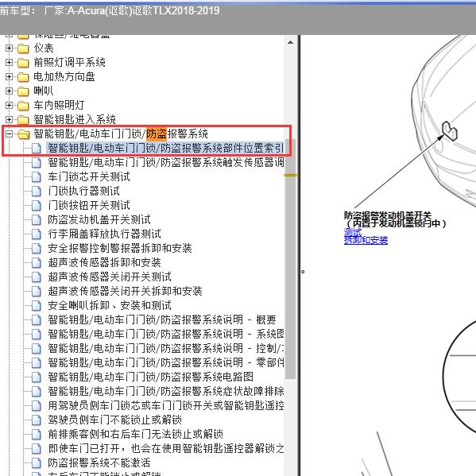This screenshot has width=476, height=476.
Task: Expand the 智能钥匙进入系统 folder
Action: pos(9,119)
